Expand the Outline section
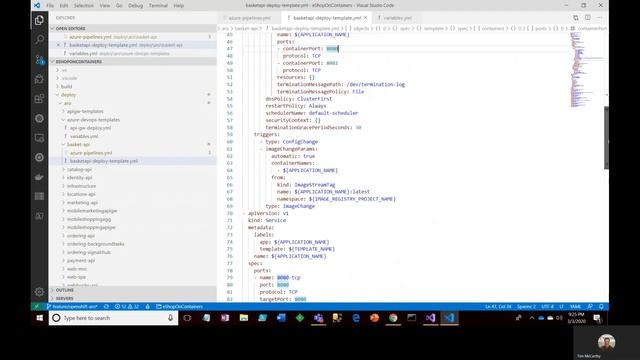The image size is (640, 360). tap(133, 290)
